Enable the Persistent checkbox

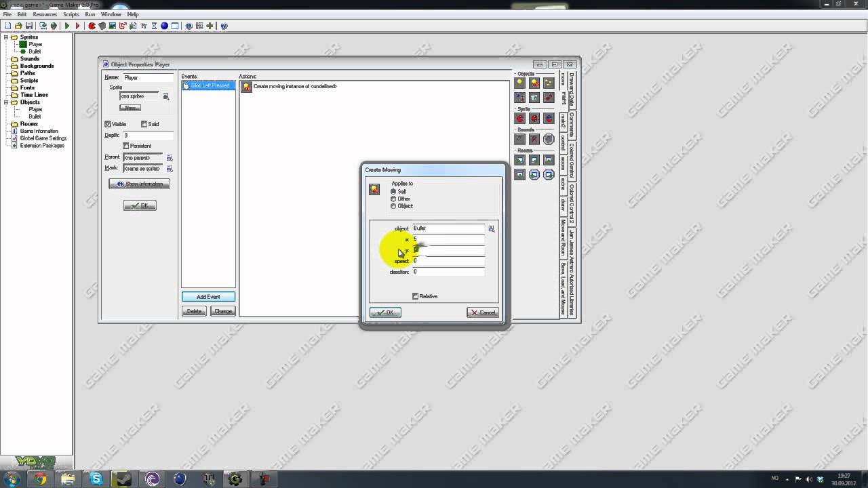click(x=125, y=146)
